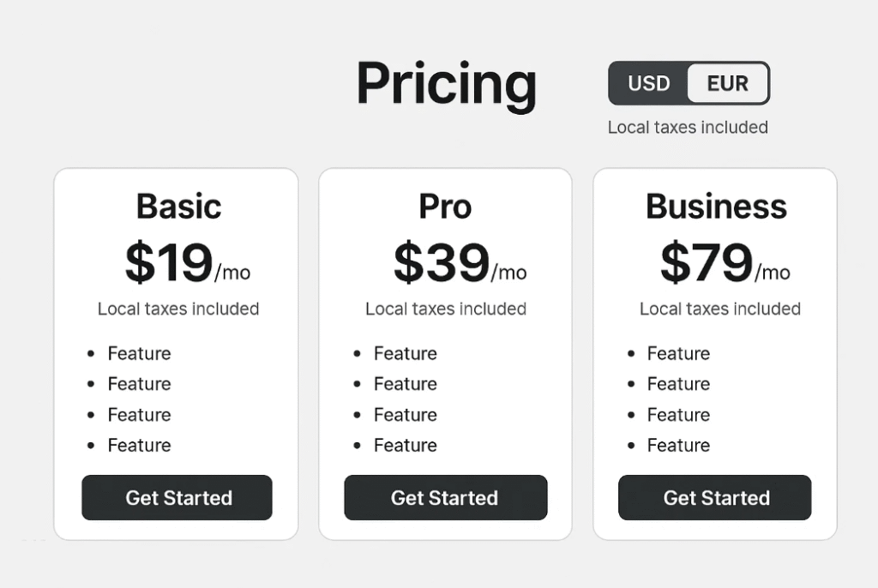This screenshot has width=878, height=588.
Task: Select the Pro plan title
Action: [445, 206]
